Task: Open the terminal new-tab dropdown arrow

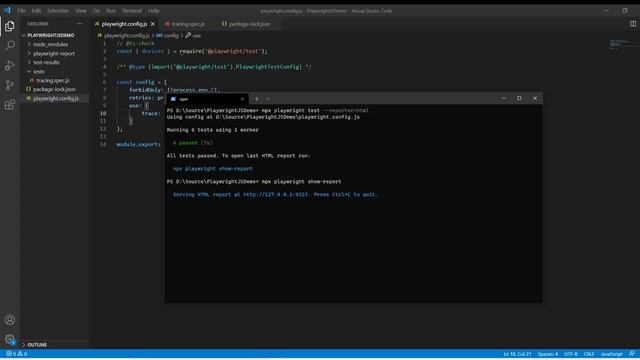Action: (268, 99)
